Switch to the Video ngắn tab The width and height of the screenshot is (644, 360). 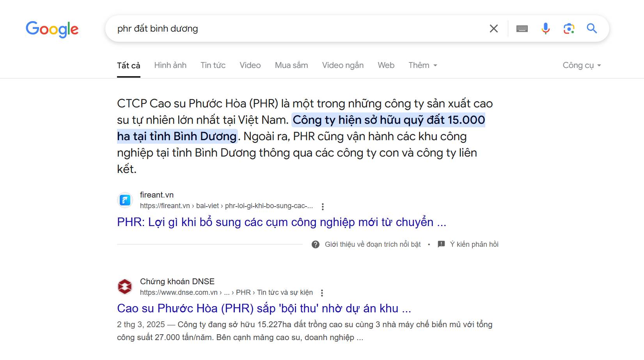[343, 65]
